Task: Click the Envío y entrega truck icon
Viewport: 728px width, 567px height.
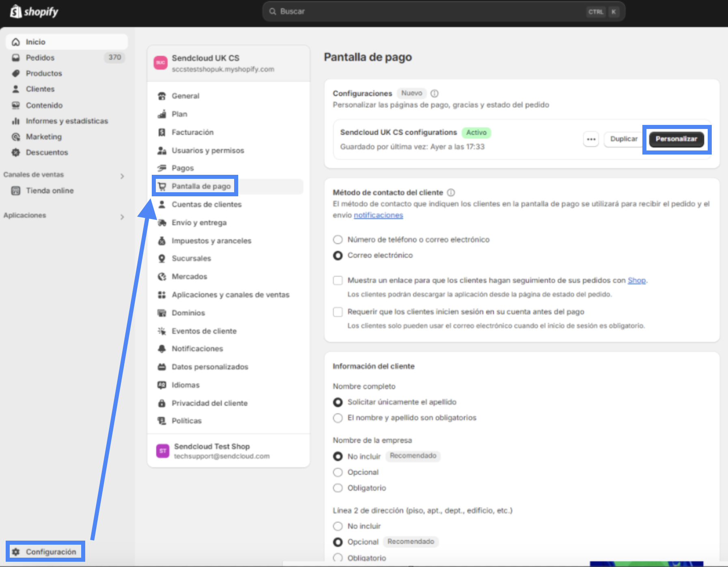Action: (162, 223)
